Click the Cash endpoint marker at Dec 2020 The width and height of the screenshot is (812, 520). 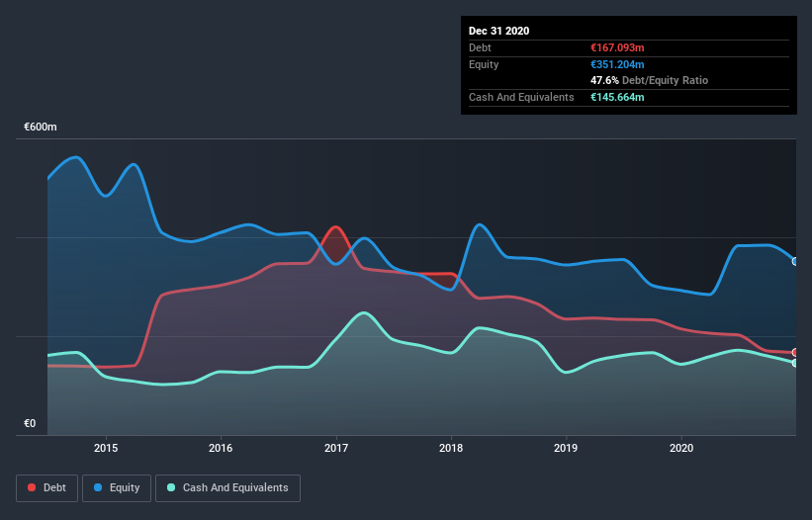(x=795, y=363)
